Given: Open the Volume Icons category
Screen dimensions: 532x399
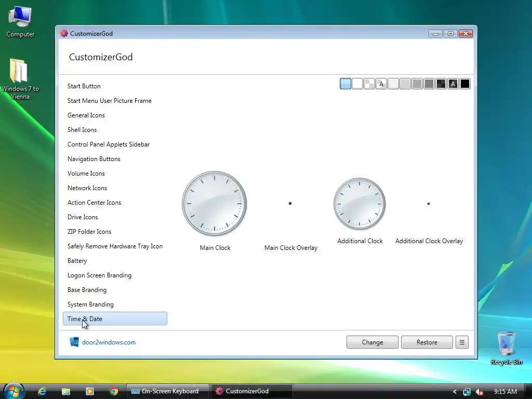Looking at the screenshot, I should [115, 174].
